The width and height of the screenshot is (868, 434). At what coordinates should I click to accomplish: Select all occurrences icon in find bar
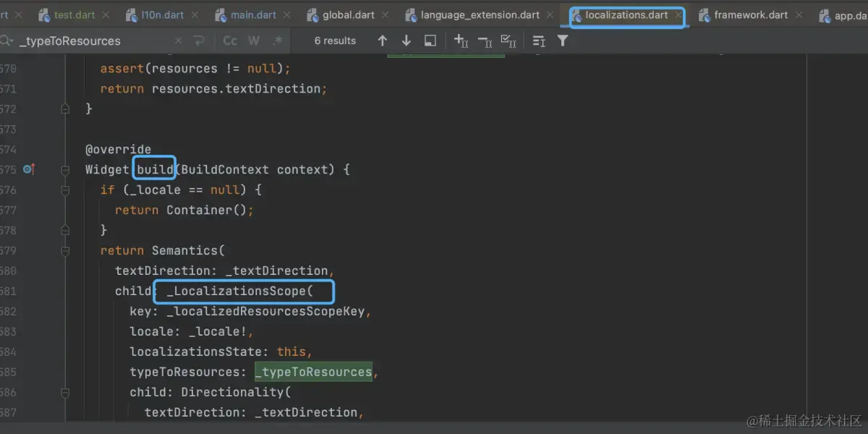[509, 41]
